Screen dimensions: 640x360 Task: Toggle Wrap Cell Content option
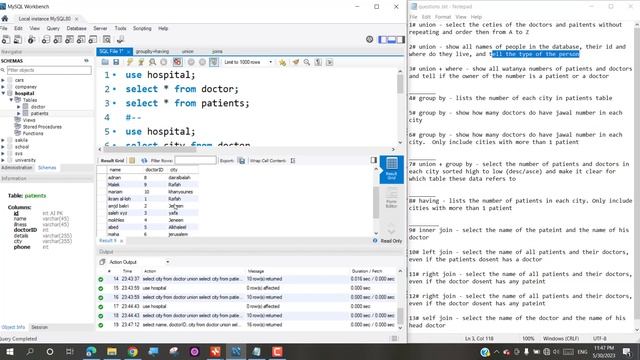point(293,160)
